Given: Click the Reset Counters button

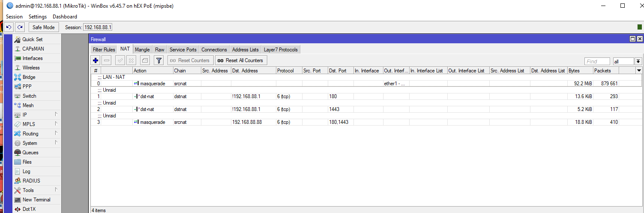Looking at the screenshot, I should pyautogui.click(x=190, y=60).
